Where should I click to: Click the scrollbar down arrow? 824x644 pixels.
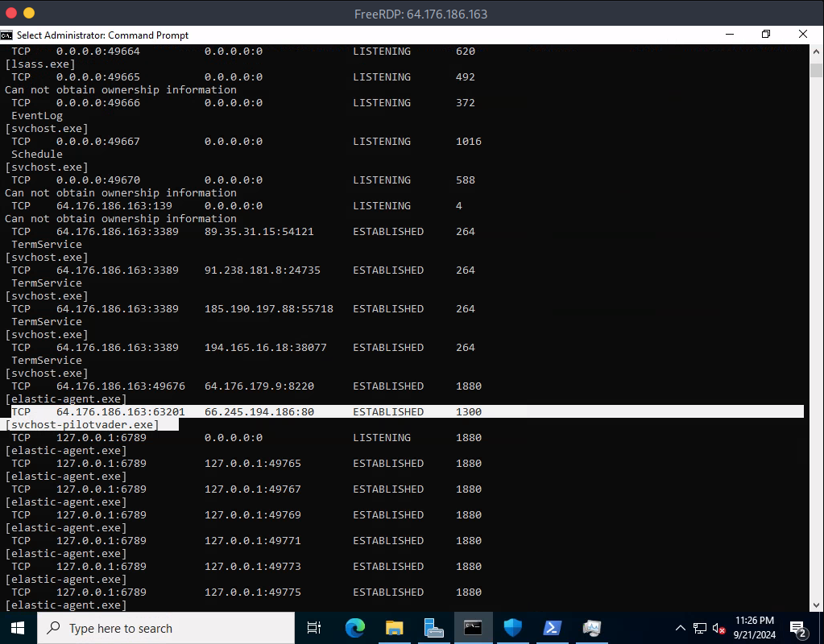(816, 604)
